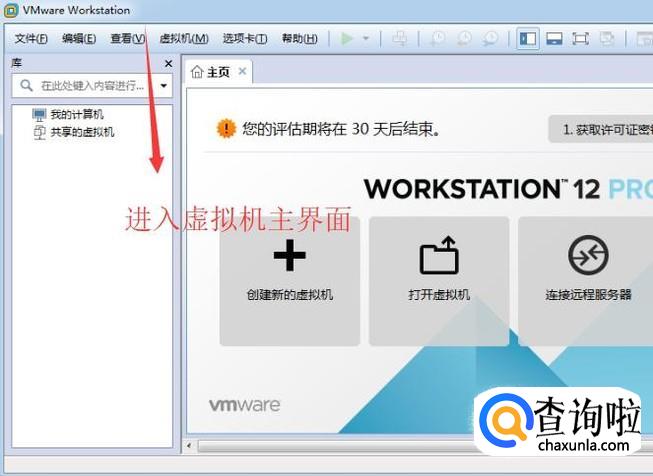Click the 获取许可证密钥 button
The height and width of the screenshot is (476, 653).
(x=601, y=130)
